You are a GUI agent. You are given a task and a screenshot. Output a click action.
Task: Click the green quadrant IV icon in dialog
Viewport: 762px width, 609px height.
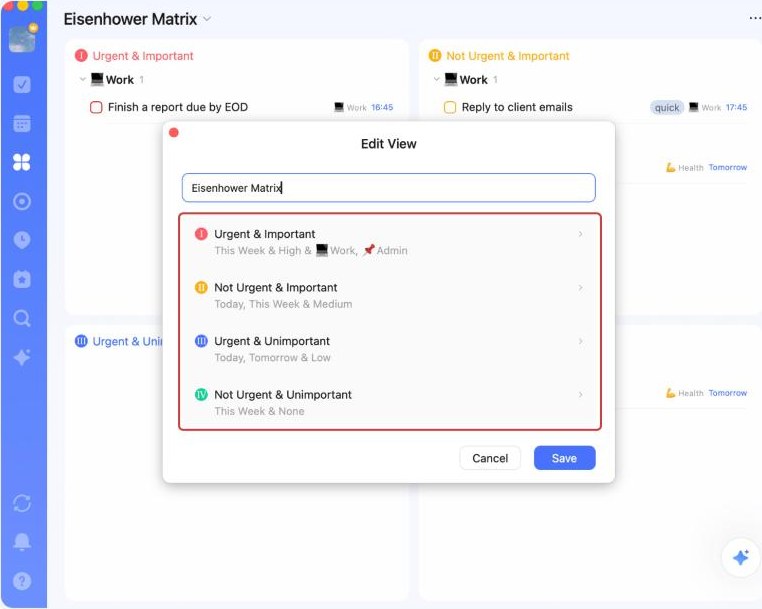201,395
